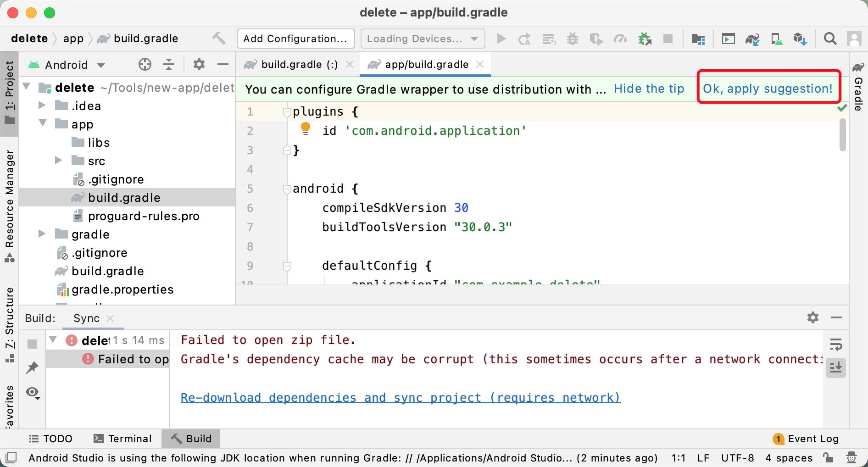This screenshot has height=467, width=868.
Task: Open the Terminal tool window
Action: (122, 438)
